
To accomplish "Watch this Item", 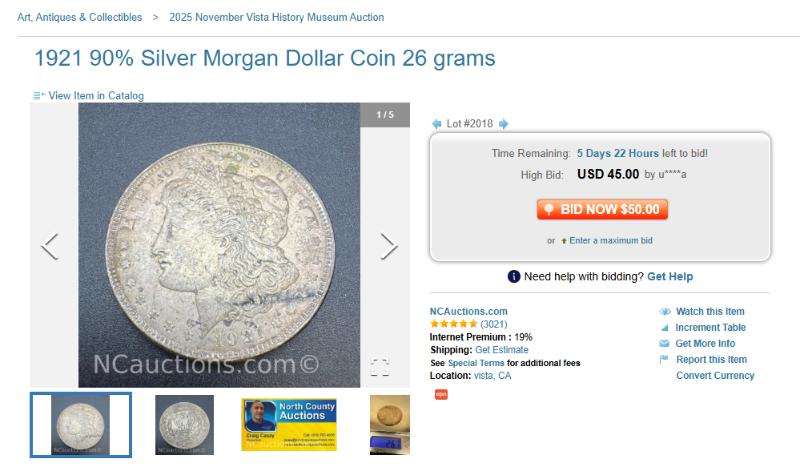I will [x=710, y=311].
